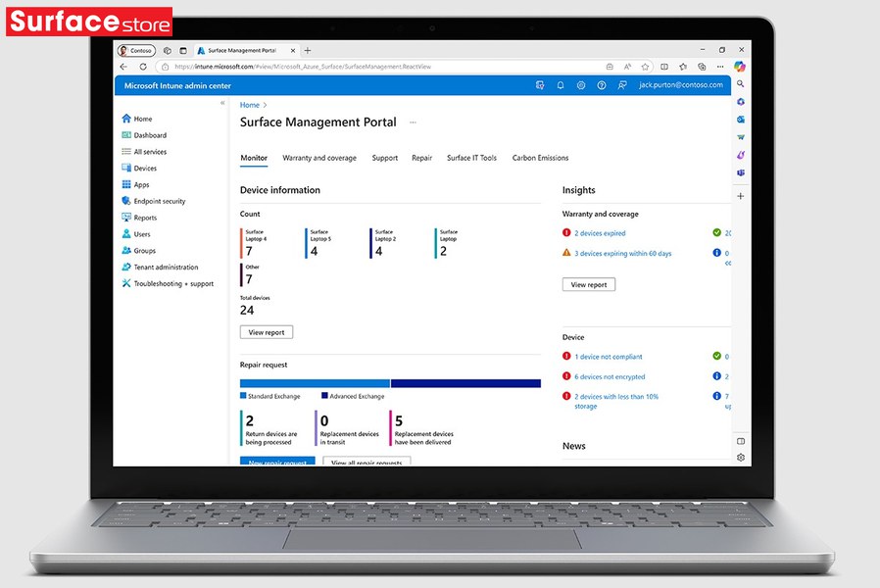Open 2 devices with less than 10% storage

(x=615, y=401)
